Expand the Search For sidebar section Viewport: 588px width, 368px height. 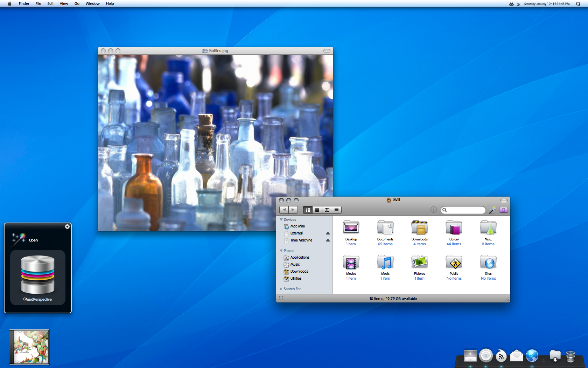click(x=281, y=289)
